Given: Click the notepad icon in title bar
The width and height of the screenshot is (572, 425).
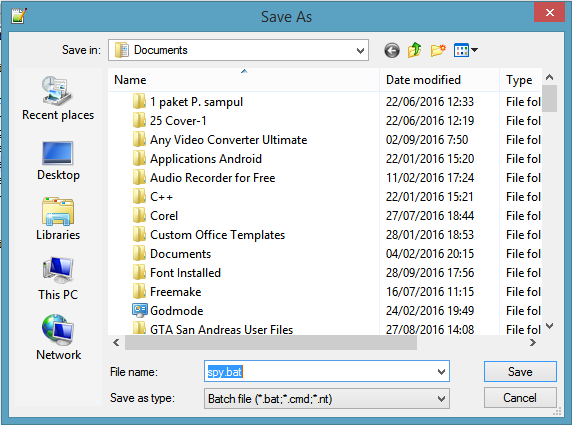Looking at the screenshot, I should coord(18,16).
